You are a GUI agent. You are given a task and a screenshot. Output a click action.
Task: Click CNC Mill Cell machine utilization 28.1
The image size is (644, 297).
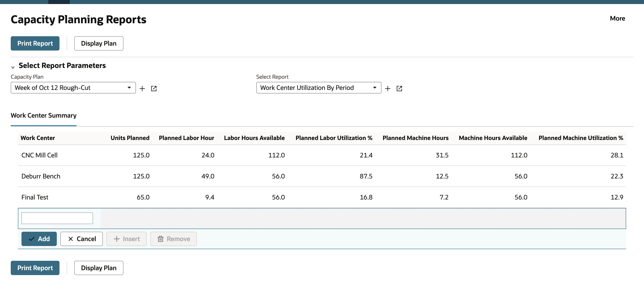pyautogui.click(x=617, y=155)
